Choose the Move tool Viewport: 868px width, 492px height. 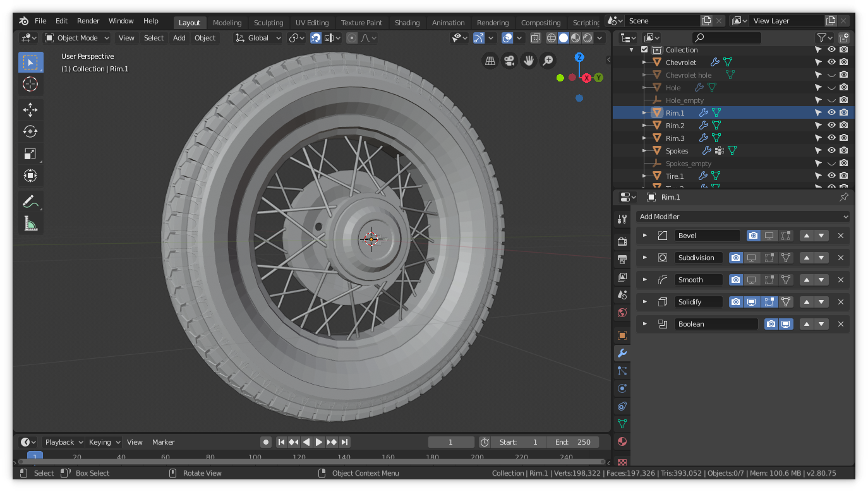point(30,109)
